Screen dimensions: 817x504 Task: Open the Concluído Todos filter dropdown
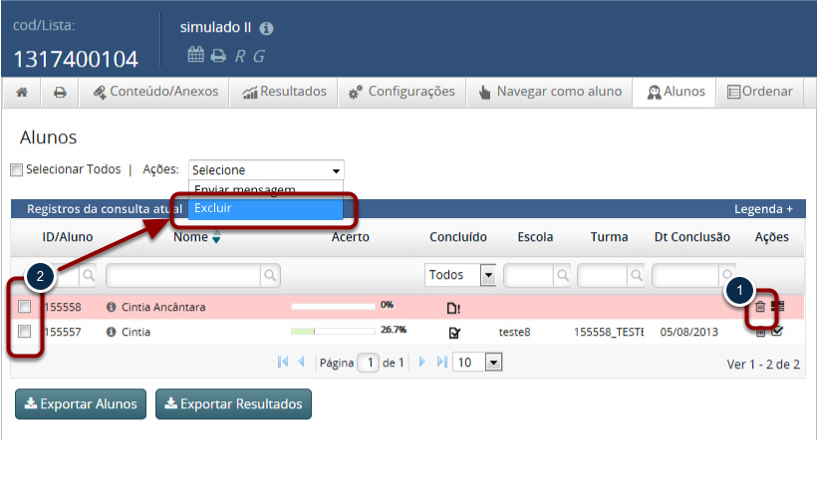pos(460,275)
